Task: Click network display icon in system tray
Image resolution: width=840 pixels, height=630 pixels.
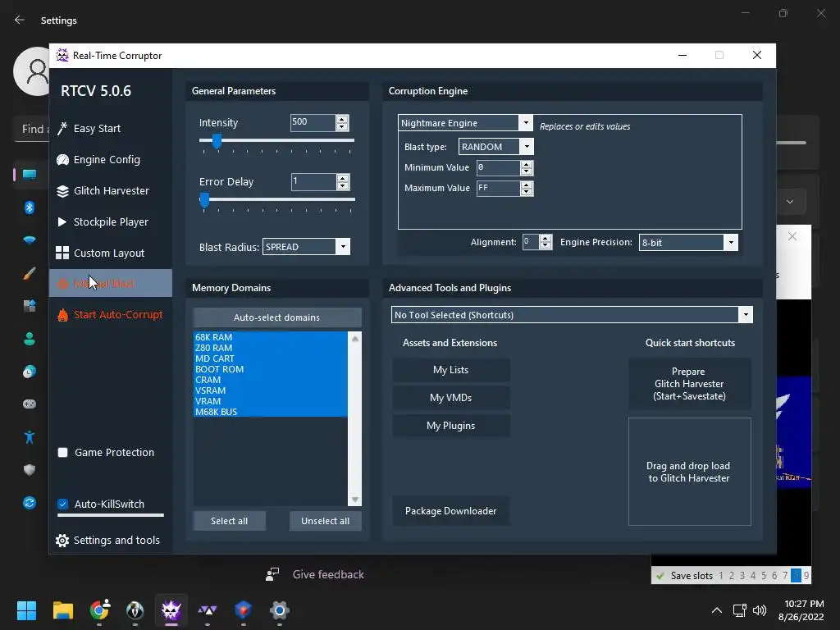Action: 740,610
